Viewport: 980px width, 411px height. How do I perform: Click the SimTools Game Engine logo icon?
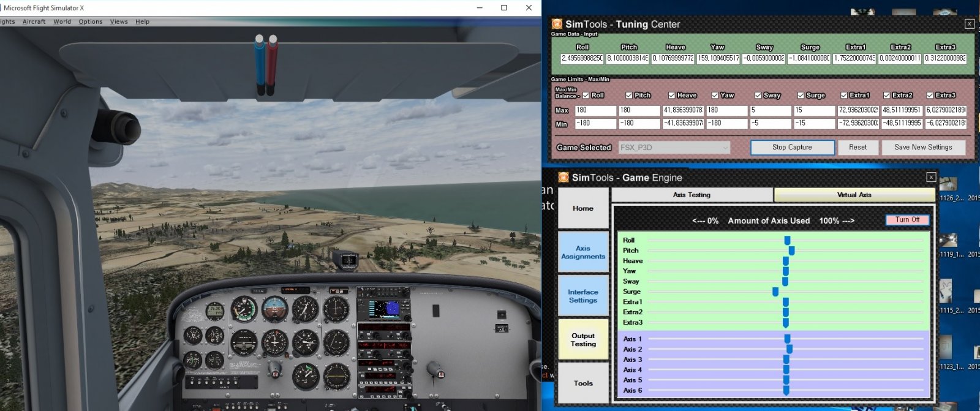(x=563, y=177)
